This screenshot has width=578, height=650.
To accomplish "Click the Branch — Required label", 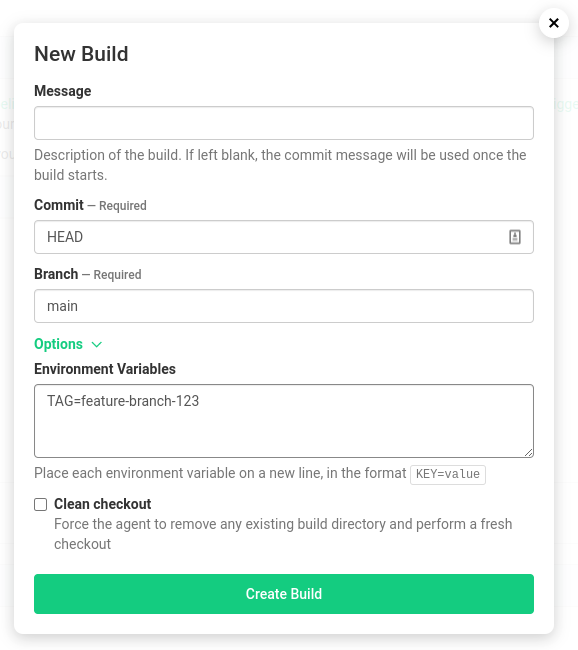I will pos(88,274).
